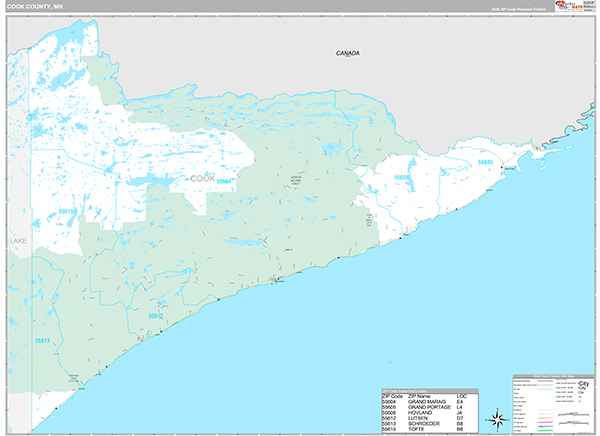
Task: Click the CANADA label on the map
Action: click(x=347, y=53)
